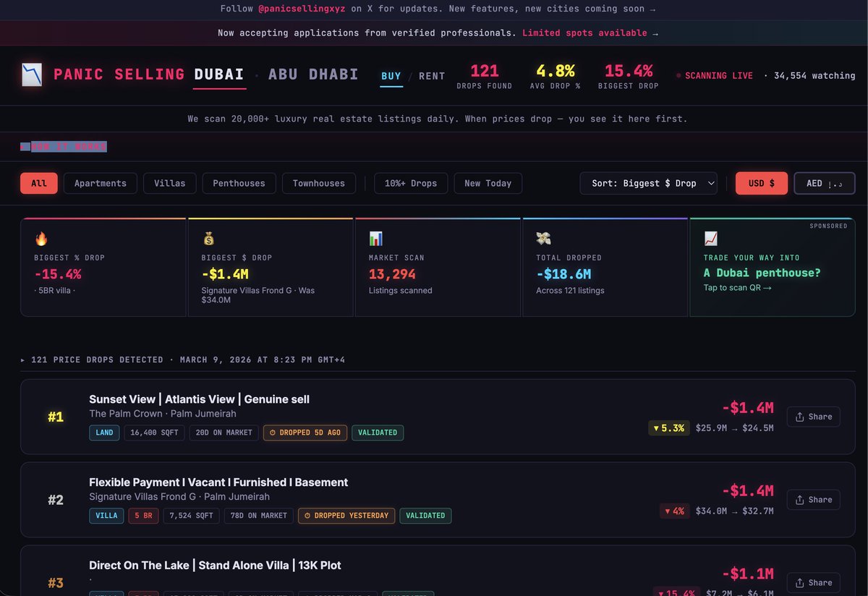Click the LAND tag on listing #1

point(104,433)
